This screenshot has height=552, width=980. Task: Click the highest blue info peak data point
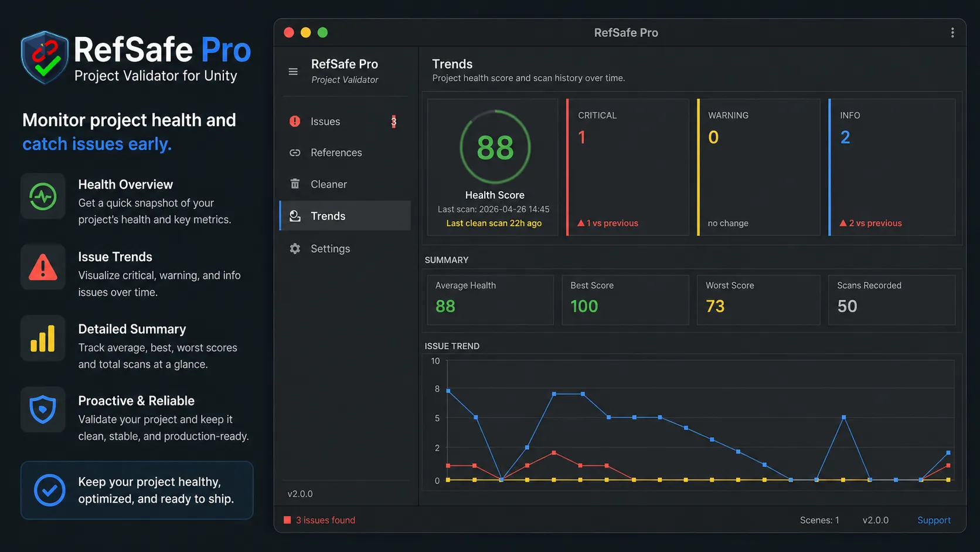pos(448,391)
